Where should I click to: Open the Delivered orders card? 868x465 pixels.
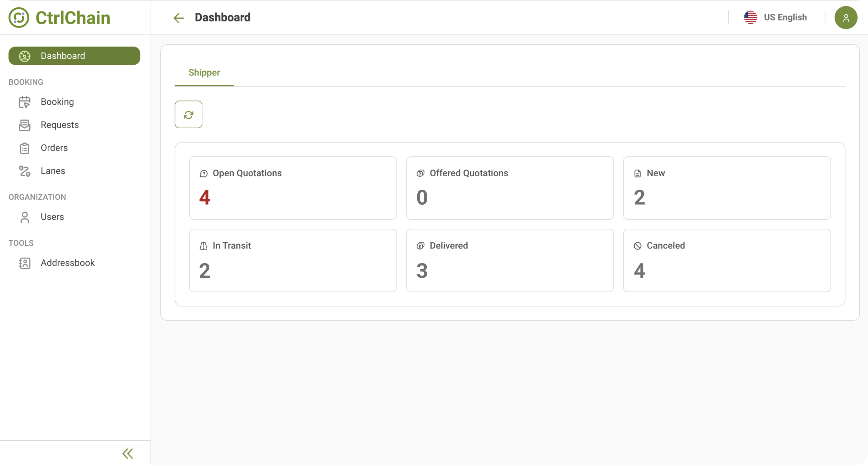tap(509, 260)
